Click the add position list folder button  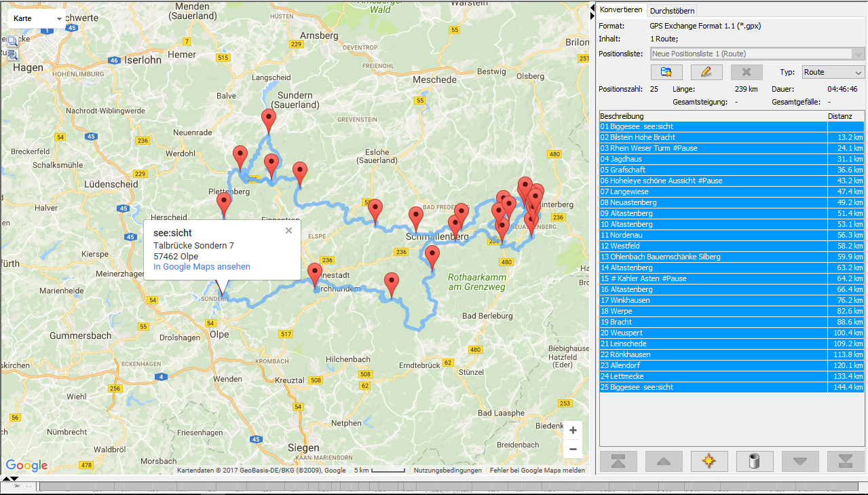[x=666, y=72]
